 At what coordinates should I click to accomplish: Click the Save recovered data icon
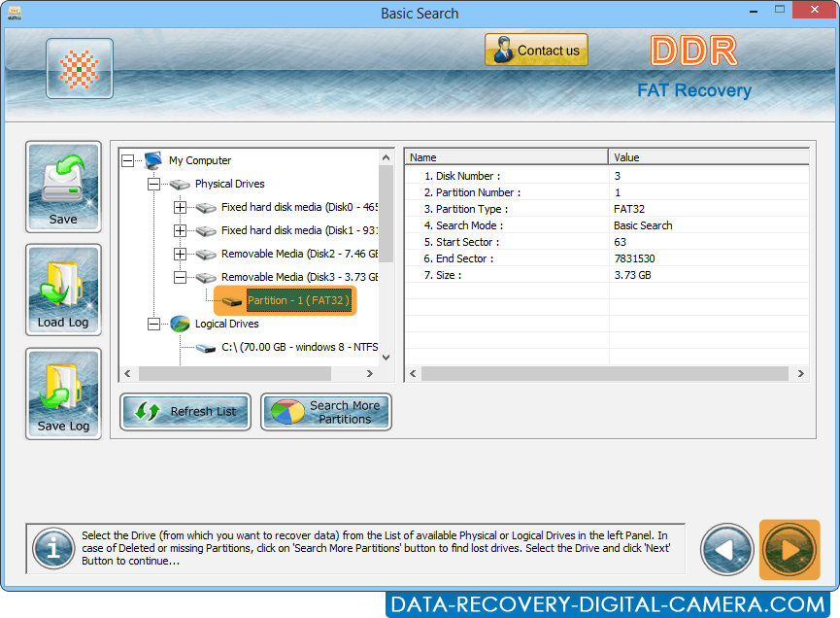(62, 187)
